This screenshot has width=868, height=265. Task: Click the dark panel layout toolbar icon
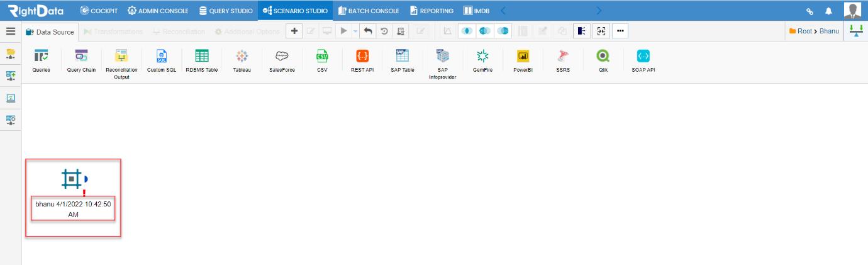[x=581, y=31]
